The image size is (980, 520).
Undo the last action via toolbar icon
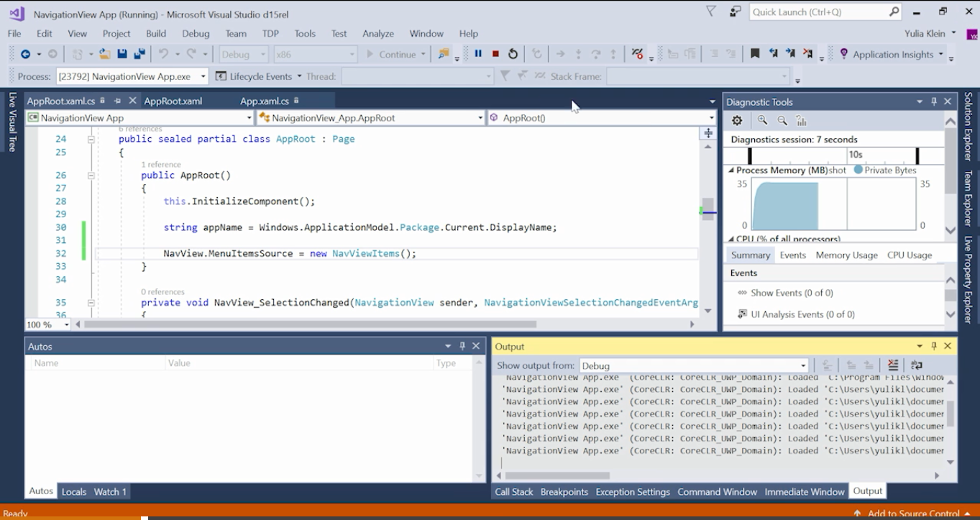pyautogui.click(x=163, y=54)
